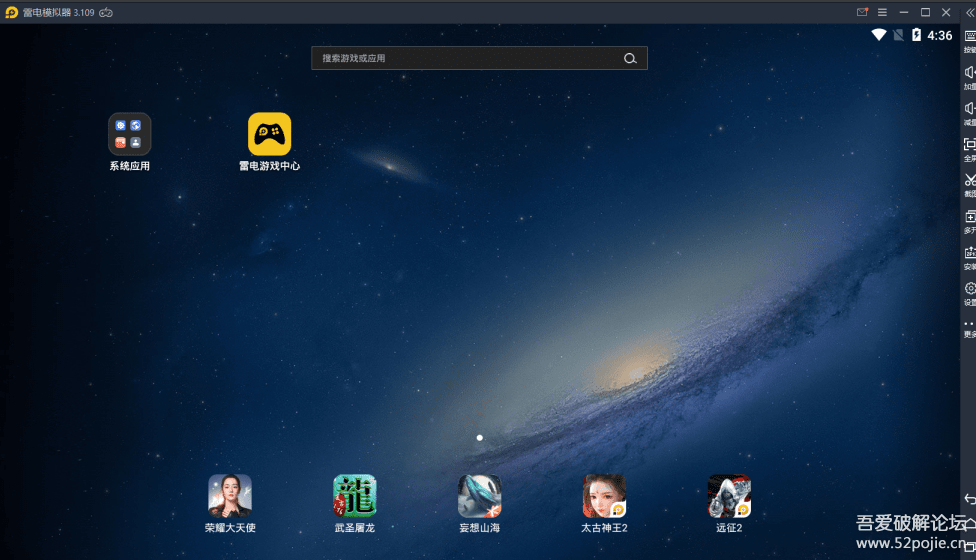976x560 pixels.
Task: Take a screenshot with the scissors tool
Action: point(969,182)
